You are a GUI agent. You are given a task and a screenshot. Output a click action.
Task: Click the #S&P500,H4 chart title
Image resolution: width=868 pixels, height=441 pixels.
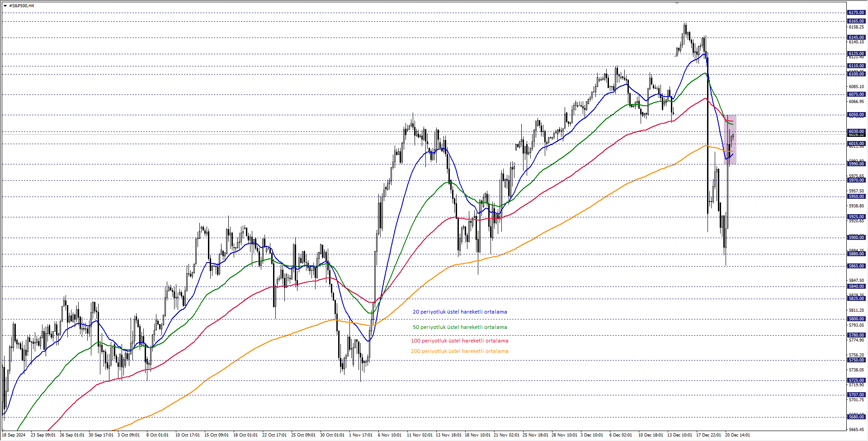[21, 6]
